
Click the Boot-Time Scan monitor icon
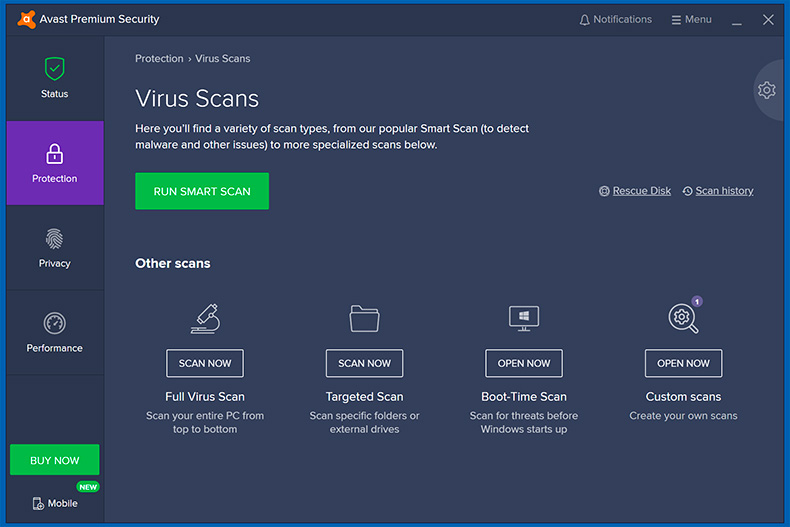(x=524, y=318)
